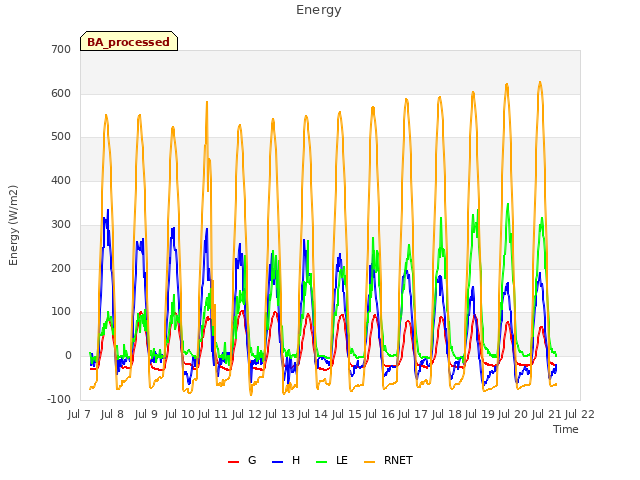Click the RNET spike peak on Jul 10
This screenshot has height=480, width=640.
point(207,102)
